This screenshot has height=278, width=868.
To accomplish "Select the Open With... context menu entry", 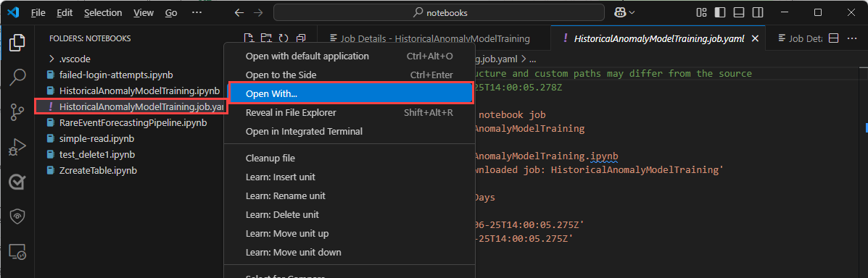I will pos(352,94).
